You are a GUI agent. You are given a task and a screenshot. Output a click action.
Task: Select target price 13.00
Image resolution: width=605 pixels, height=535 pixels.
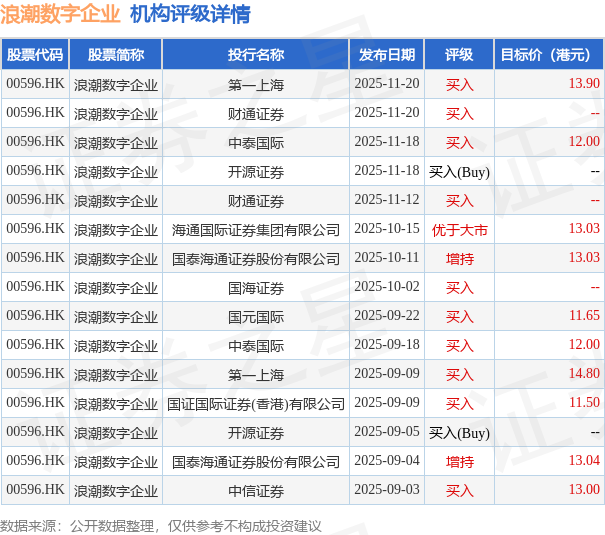pyautogui.click(x=584, y=489)
